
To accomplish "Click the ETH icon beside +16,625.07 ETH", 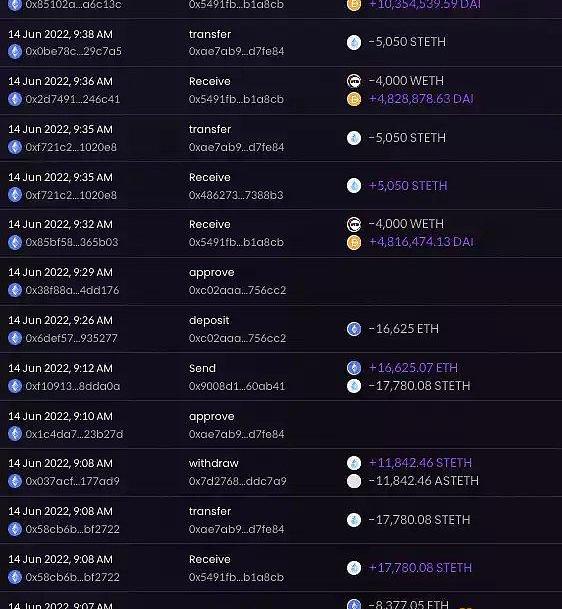I will [x=354, y=368].
